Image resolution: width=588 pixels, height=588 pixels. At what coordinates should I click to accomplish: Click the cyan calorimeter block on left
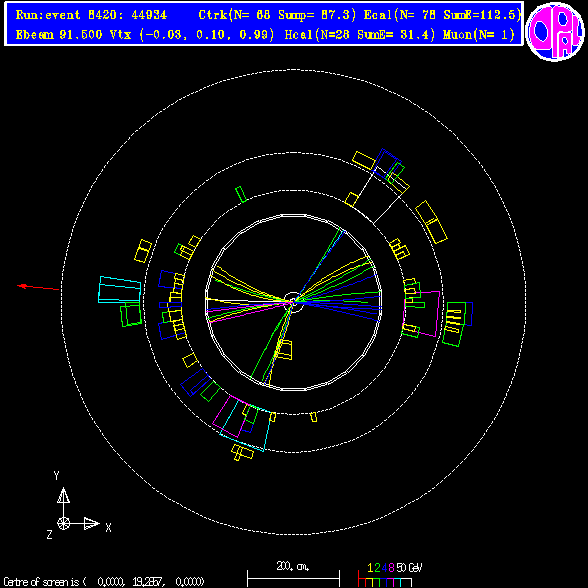pos(119,290)
